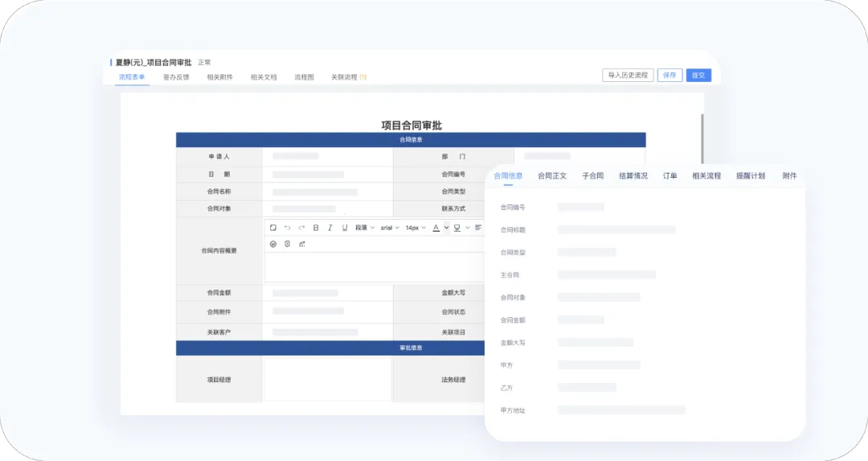
Task: Open the 关联流程 tab
Action: [349, 77]
